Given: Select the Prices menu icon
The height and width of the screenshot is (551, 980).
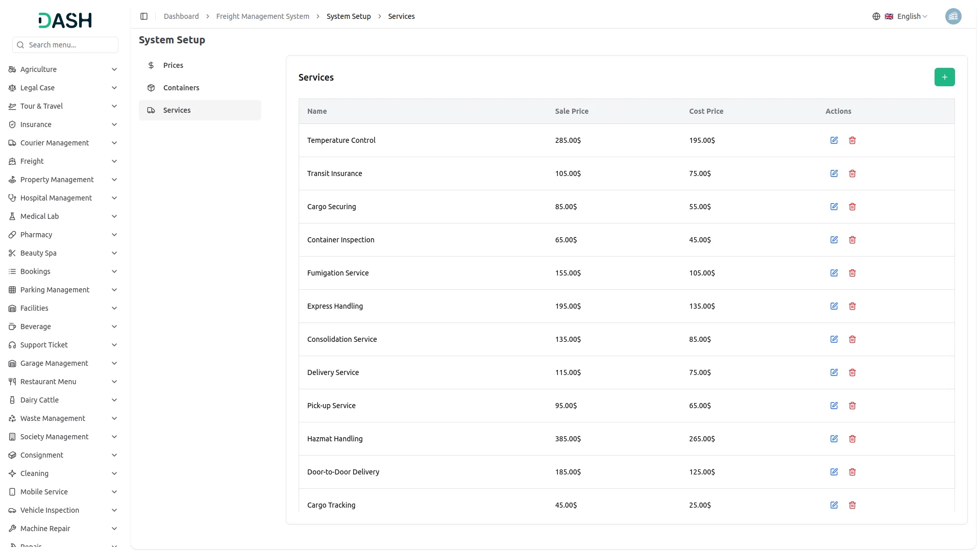Looking at the screenshot, I should (x=151, y=65).
